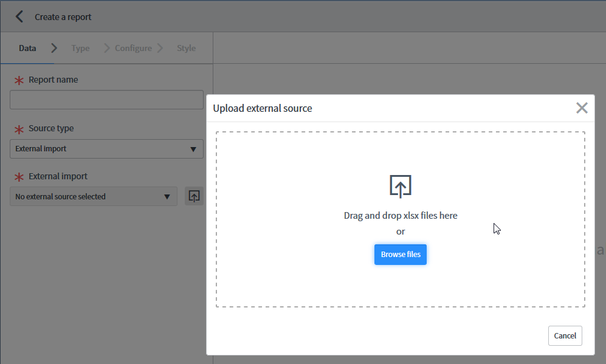This screenshot has height=364, width=606.
Task: Cancel the external source upload
Action: pyautogui.click(x=565, y=335)
